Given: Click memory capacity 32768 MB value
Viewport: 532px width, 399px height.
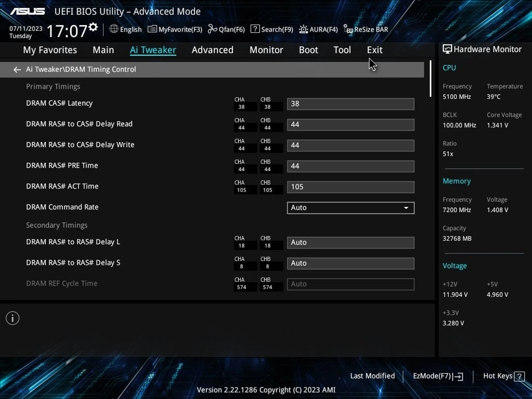Looking at the screenshot, I should point(457,239).
